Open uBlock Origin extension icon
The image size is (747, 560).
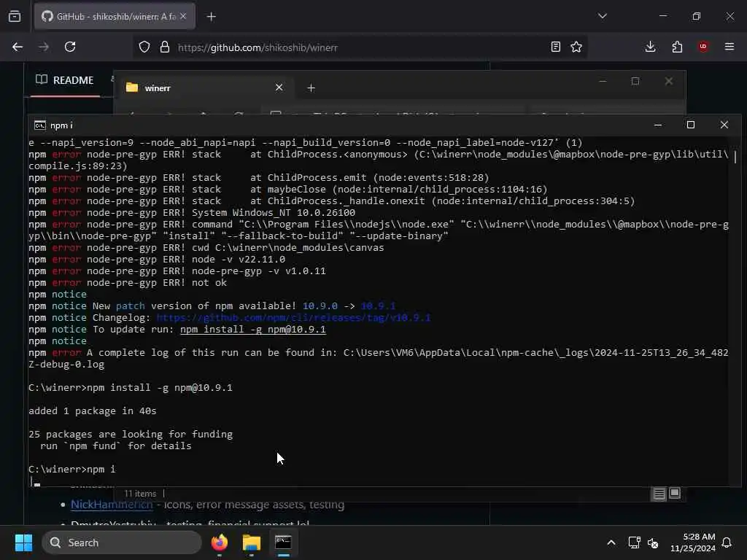click(703, 47)
